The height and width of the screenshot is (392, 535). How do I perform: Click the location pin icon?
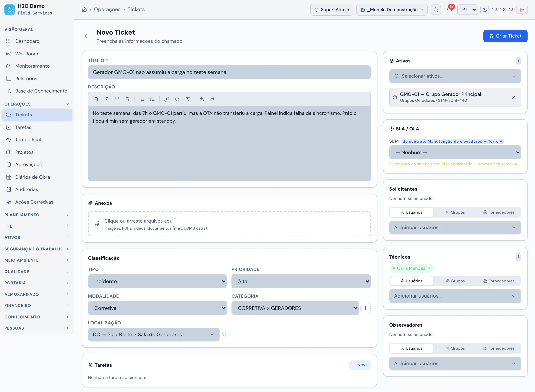point(224,334)
